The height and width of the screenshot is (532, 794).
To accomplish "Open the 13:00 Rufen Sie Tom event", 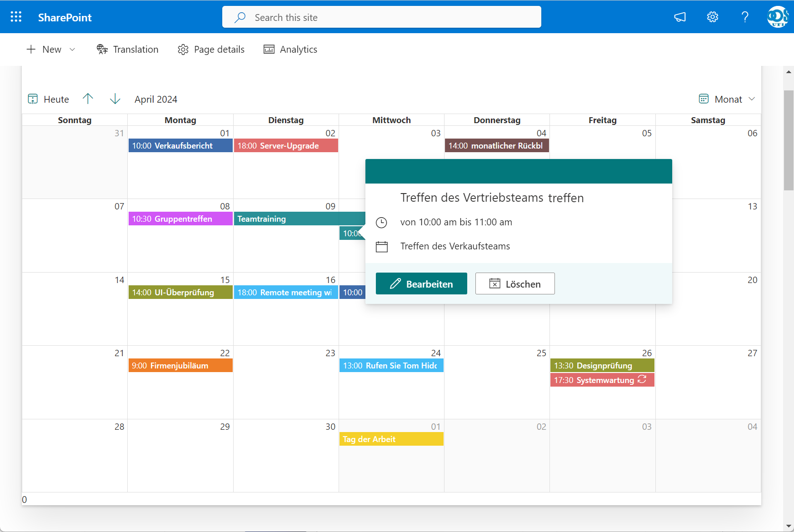I will pyautogui.click(x=391, y=366).
